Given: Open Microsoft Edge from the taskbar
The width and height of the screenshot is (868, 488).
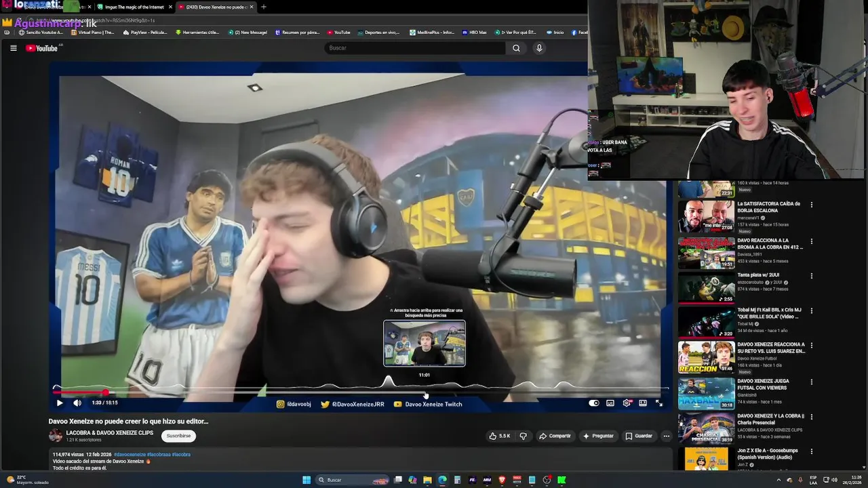Looking at the screenshot, I should pos(442,480).
